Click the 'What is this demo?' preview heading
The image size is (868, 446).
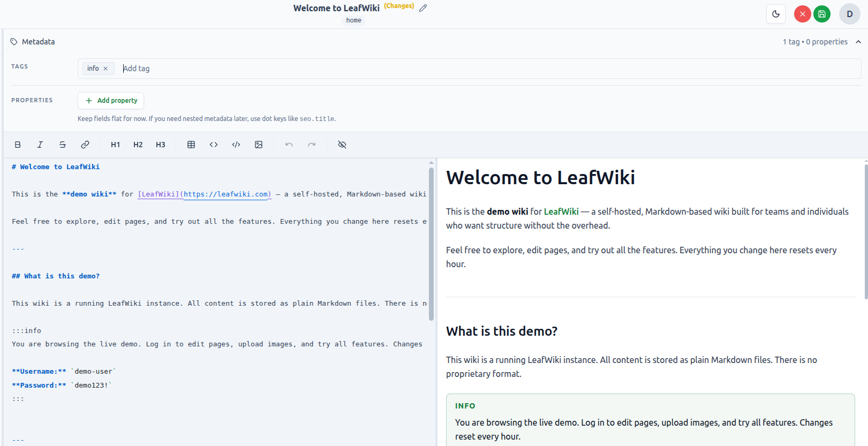[502, 331]
